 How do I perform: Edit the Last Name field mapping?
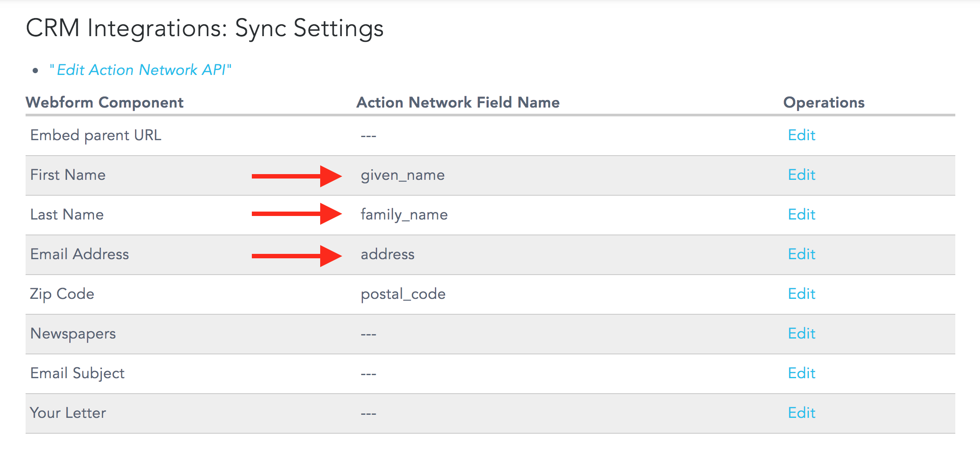[x=801, y=214]
